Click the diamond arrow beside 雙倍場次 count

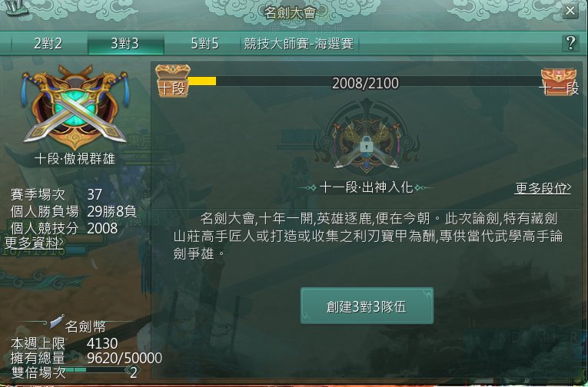[134, 372]
